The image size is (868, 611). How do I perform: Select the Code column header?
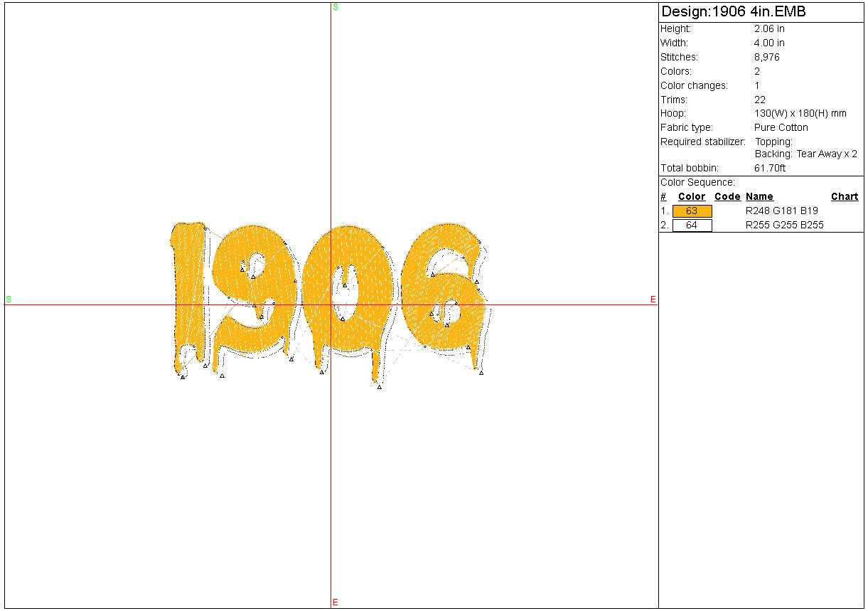coord(727,197)
